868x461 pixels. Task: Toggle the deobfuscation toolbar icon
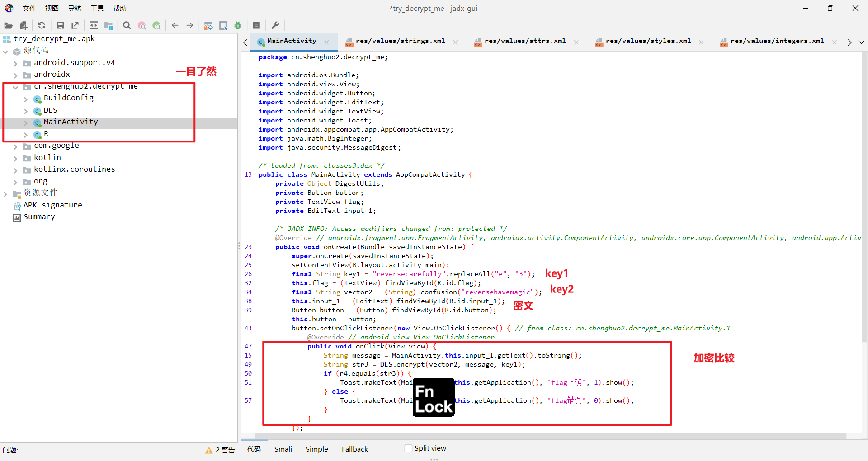[x=208, y=25]
